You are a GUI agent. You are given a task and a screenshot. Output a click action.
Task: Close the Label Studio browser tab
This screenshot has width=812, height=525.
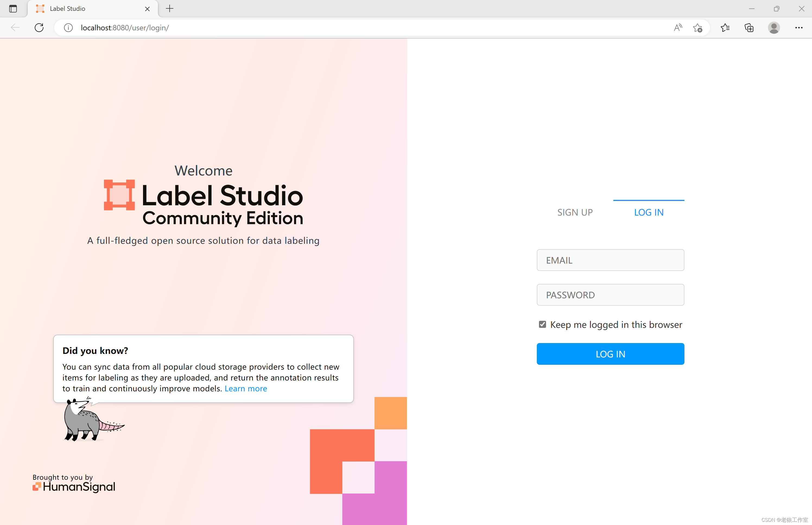tap(147, 9)
